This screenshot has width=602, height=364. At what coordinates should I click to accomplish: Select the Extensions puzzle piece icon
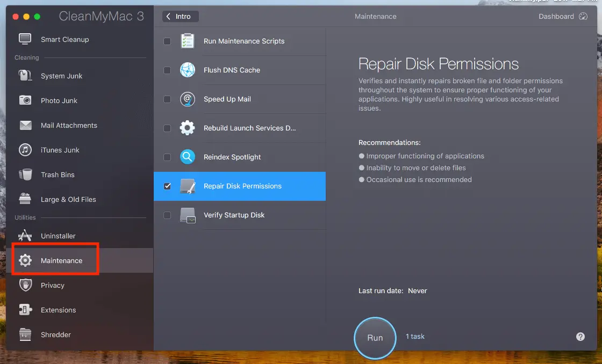point(25,310)
